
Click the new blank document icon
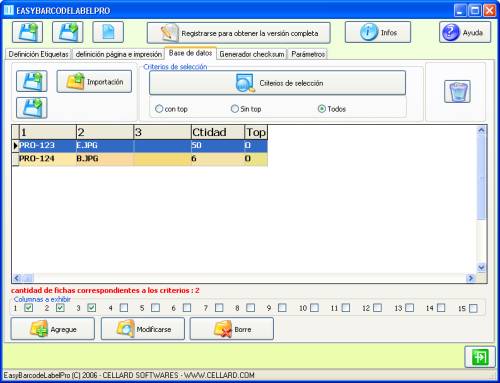(x=108, y=32)
